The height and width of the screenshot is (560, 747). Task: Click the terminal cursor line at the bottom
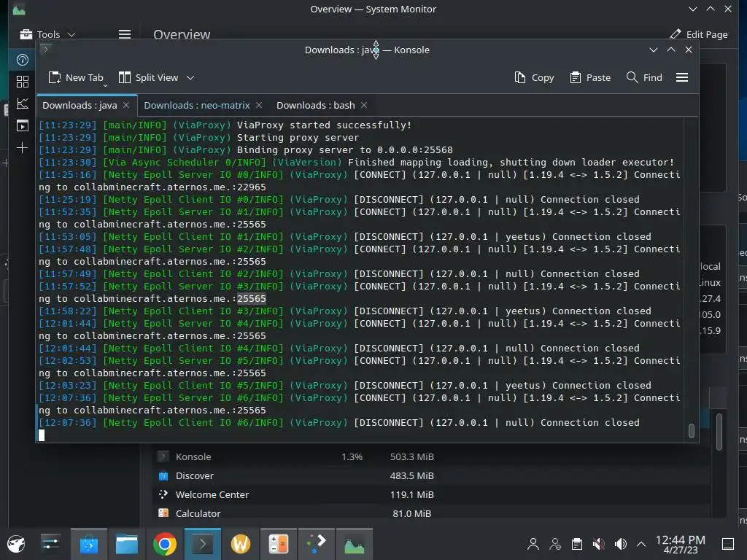point(42,435)
